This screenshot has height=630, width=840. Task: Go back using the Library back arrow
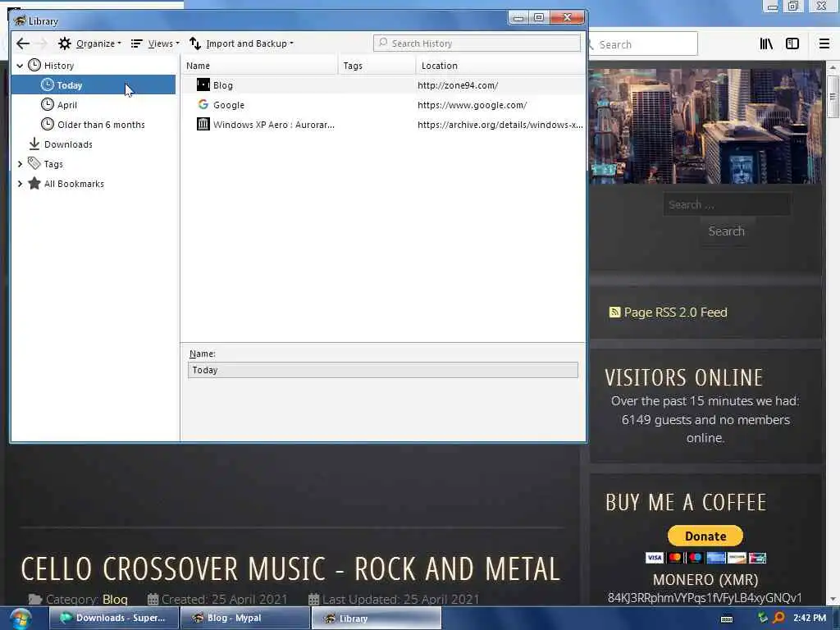coord(22,43)
